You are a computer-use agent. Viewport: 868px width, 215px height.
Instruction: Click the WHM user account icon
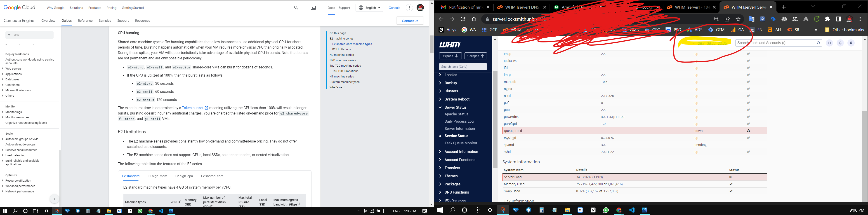851,43
